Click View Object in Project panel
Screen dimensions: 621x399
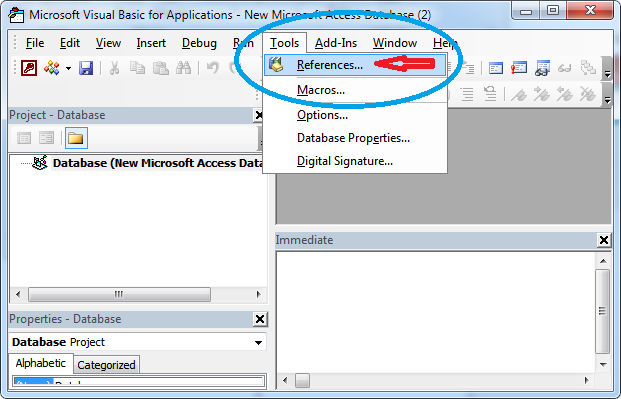click(46, 138)
